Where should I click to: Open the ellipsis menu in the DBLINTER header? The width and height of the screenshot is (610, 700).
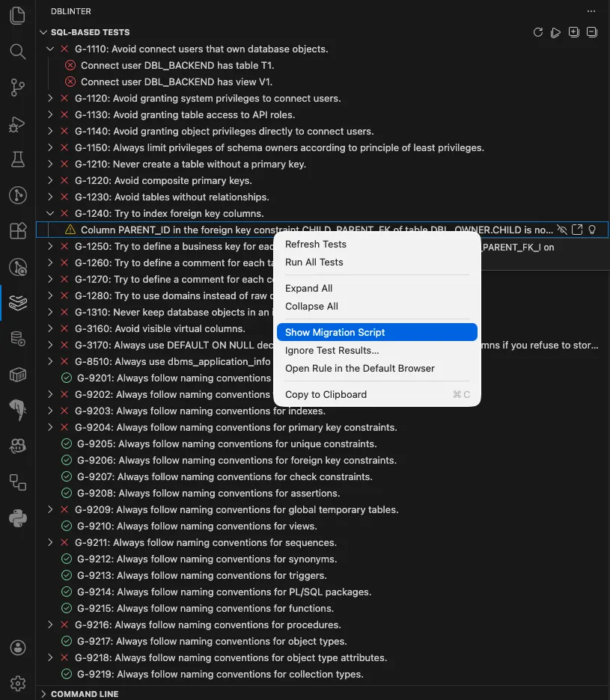[x=591, y=10]
